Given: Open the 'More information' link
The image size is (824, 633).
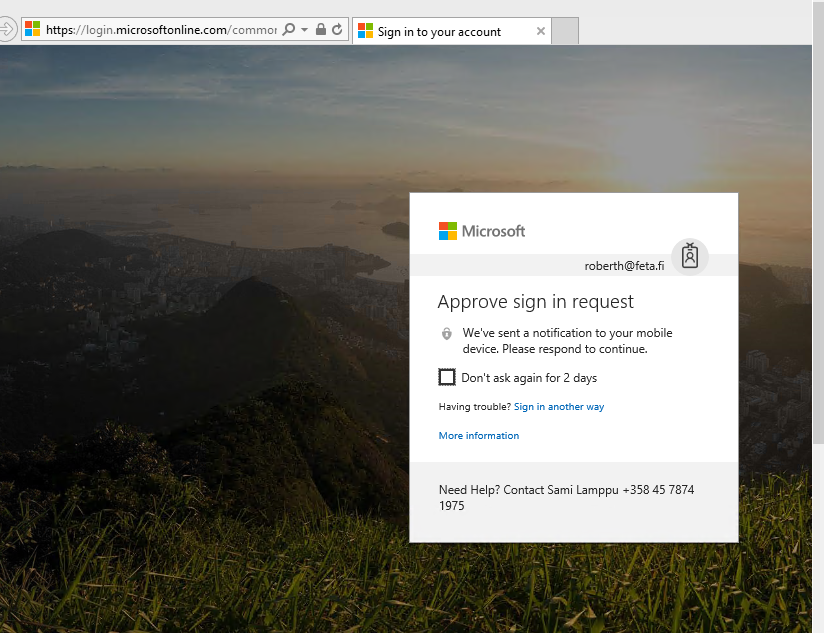Looking at the screenshot, I should point(479,435).
